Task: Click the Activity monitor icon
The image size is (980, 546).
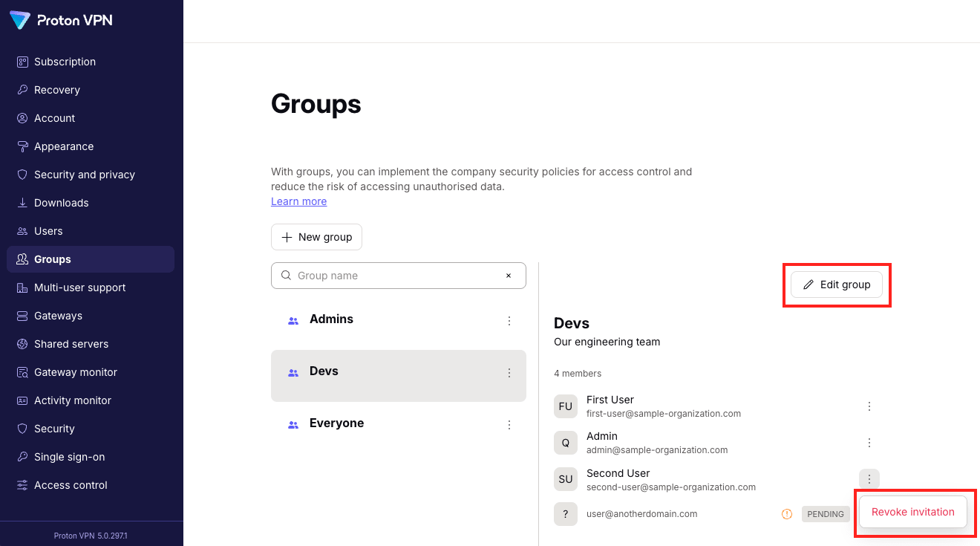Action: (22, 400)
